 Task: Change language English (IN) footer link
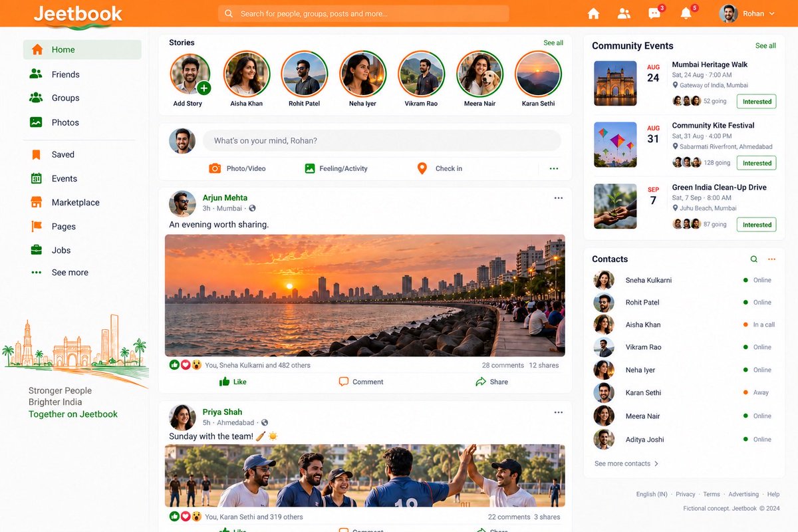click(652, 494)
